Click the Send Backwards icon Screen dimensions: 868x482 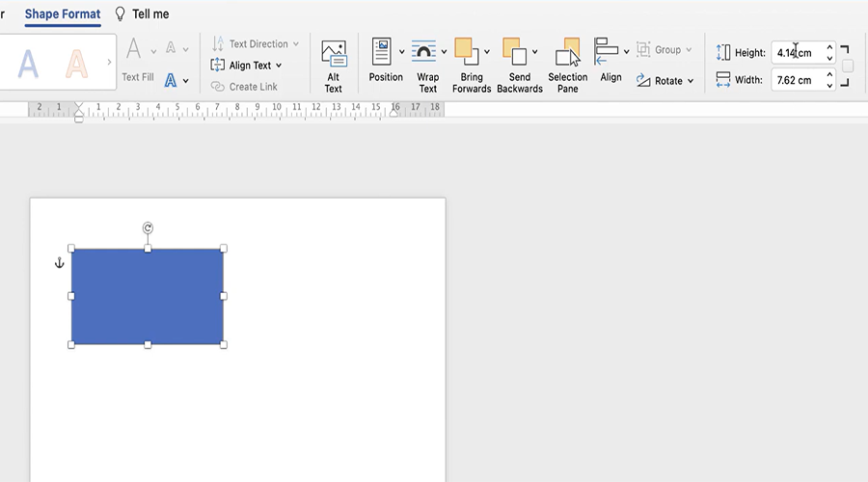(x=514, y=52)
